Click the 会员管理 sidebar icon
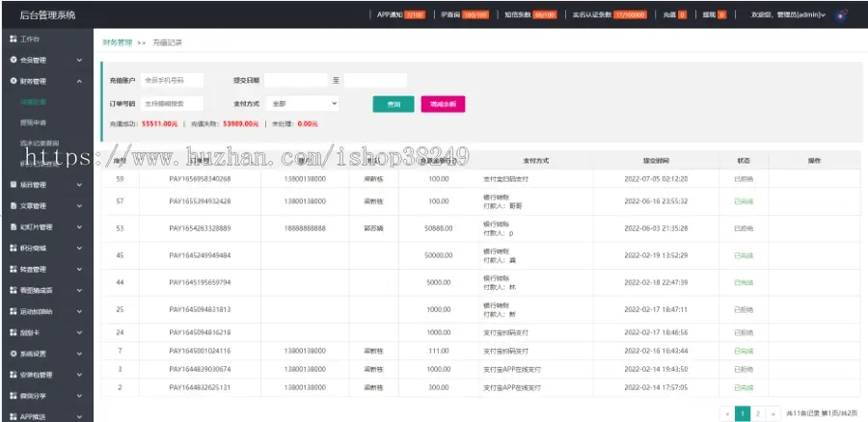 point(13,60)
